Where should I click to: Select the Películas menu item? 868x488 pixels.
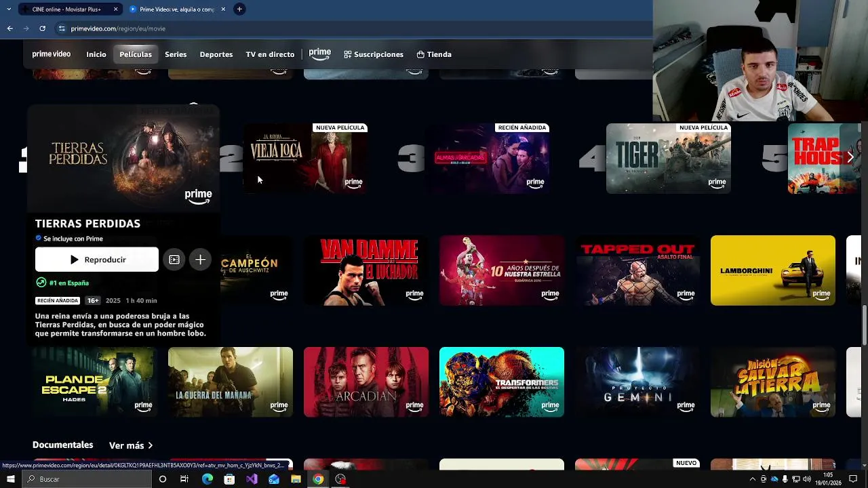136,54
